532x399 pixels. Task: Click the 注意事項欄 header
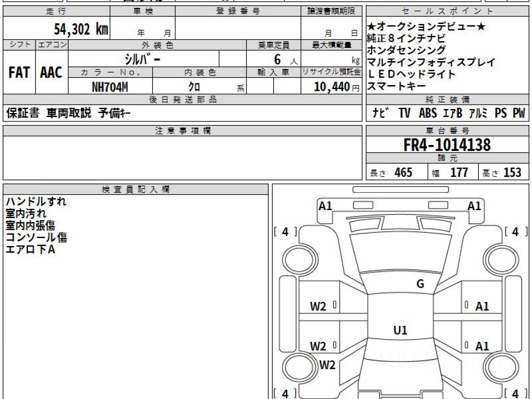(x=183, y=131)
